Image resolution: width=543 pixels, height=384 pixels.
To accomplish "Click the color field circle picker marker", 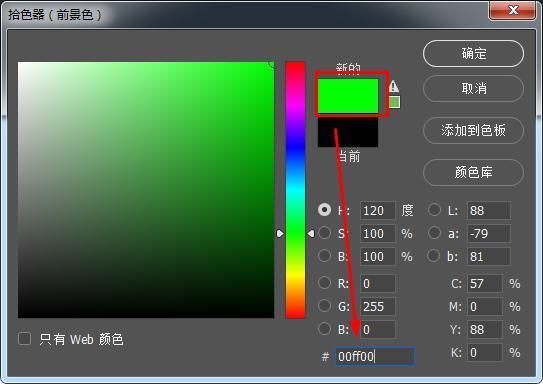I will (x=272, y=64).
